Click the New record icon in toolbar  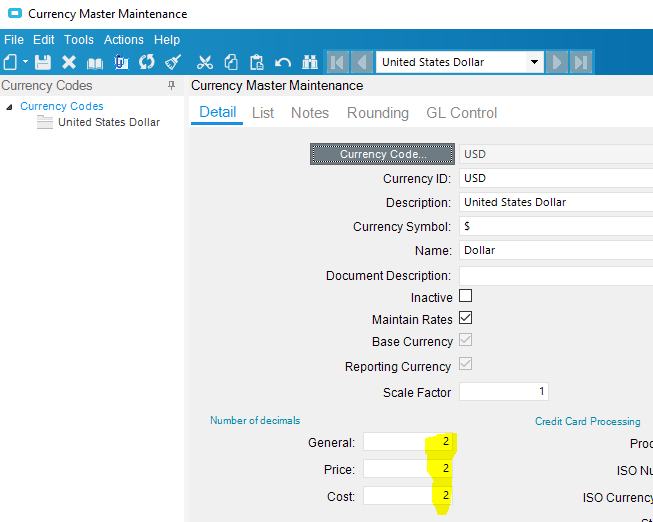(10, 62)
